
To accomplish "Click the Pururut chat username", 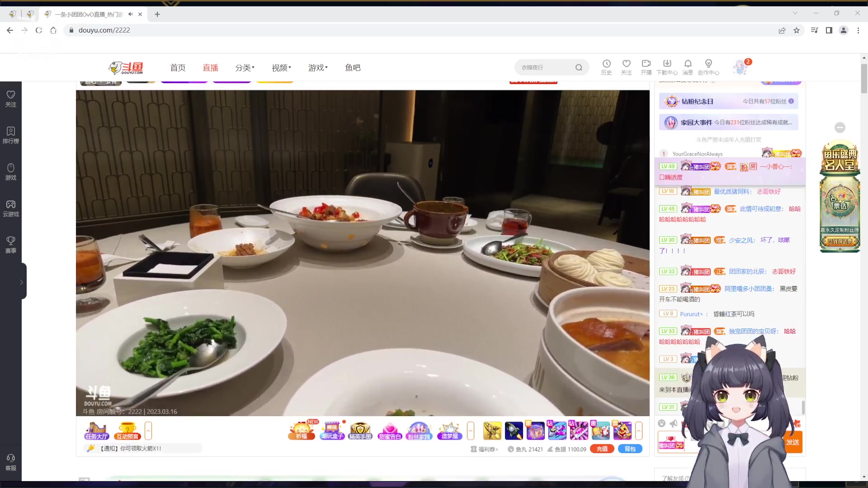I will tap(691, 314).
